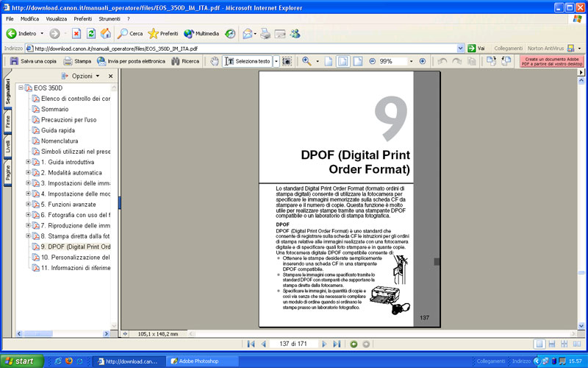Select the Hand tool
Screen dimensions: 588x368
click(x=214, y=61)
